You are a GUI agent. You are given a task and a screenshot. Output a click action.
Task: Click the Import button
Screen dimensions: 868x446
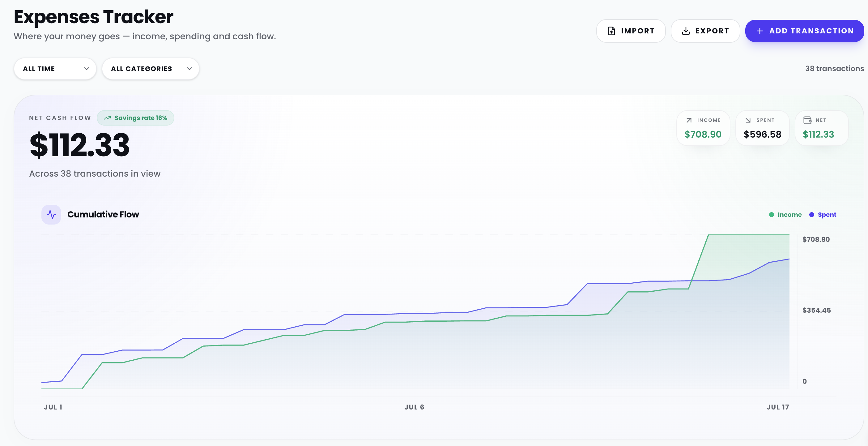[631, 31]
